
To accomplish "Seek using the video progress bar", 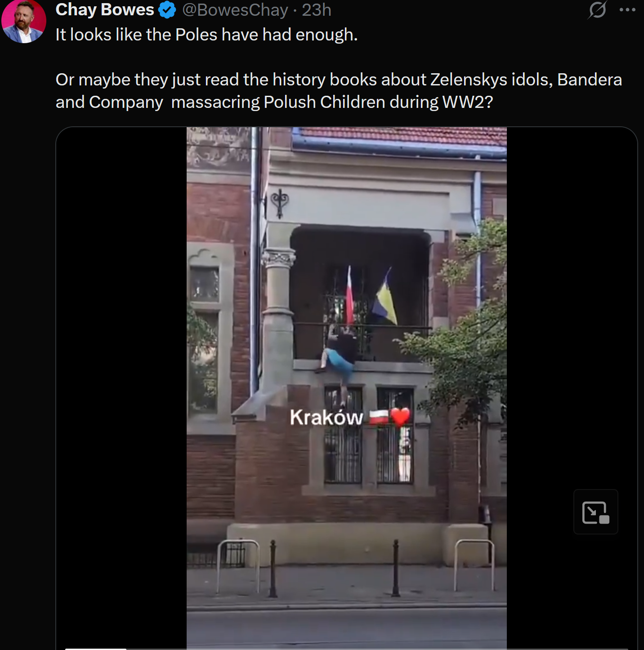I will (347, 649).
